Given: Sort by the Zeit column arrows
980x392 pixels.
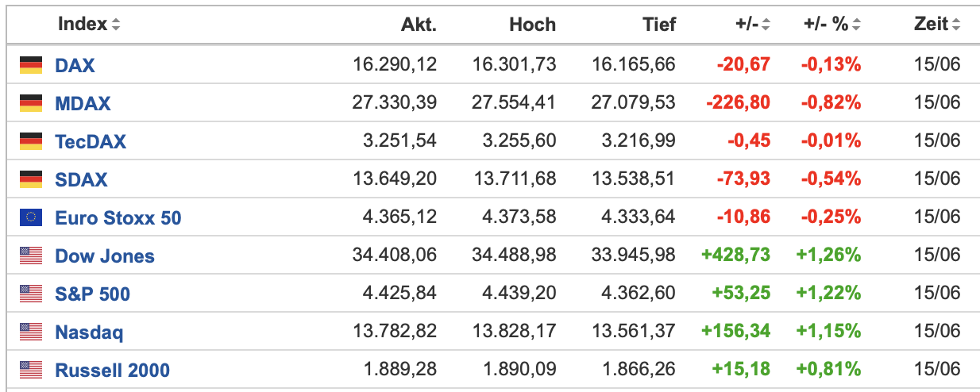Looking at the screenshot, I should [956, 25].
